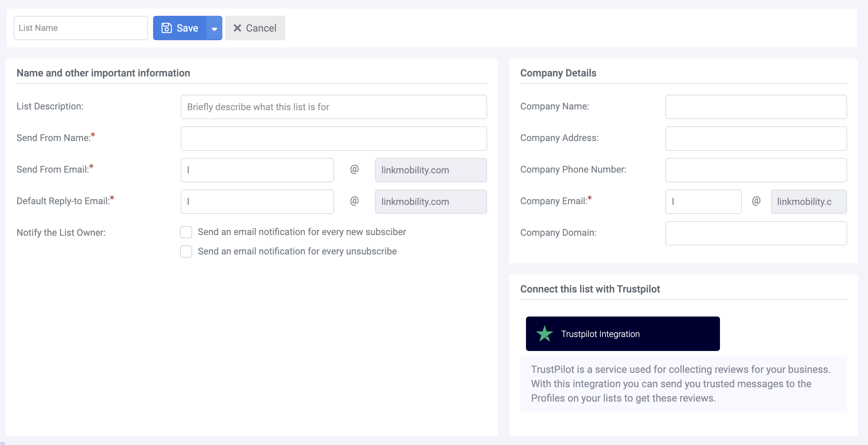Enable notification for every unsubscribe
This screenshot has width=868, height=445.
click(186, 252)
